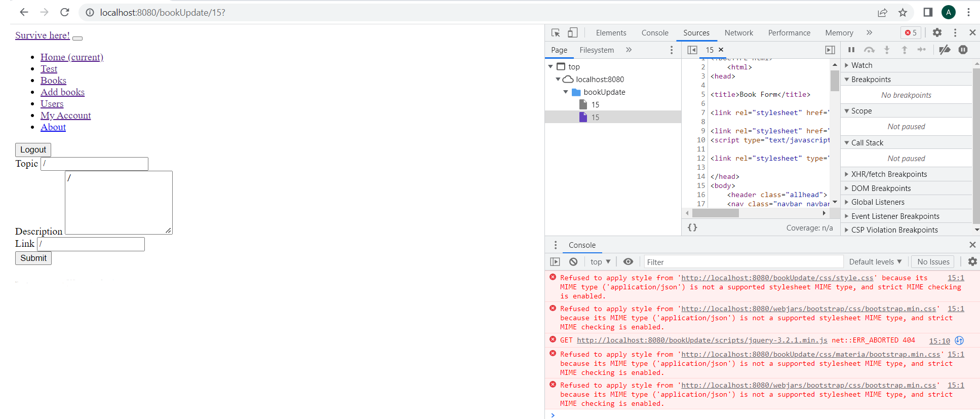Activate the inspect element picker
Screen dimensions: 980x419
(x=556, y=32)
